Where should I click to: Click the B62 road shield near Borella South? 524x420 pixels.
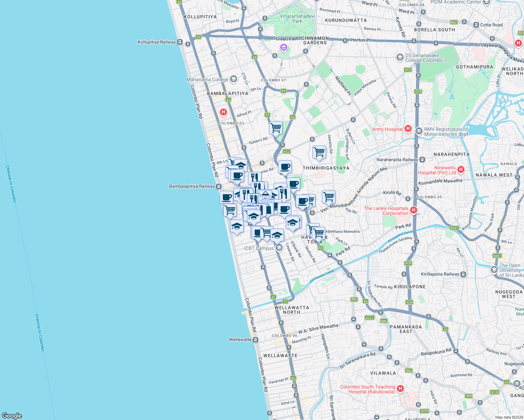click(x=454, y=22)
